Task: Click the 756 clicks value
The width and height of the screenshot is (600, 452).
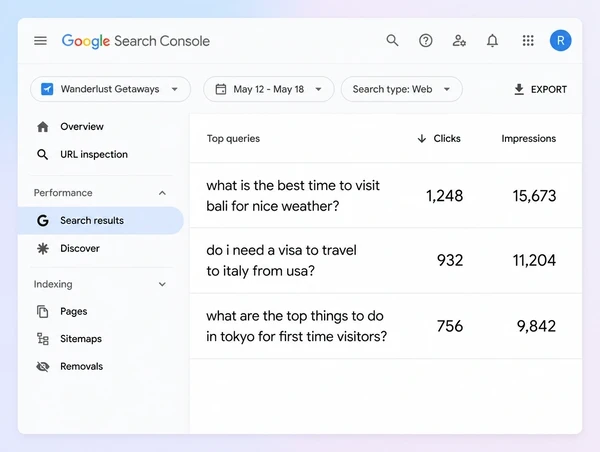Action: pos(450,326)
